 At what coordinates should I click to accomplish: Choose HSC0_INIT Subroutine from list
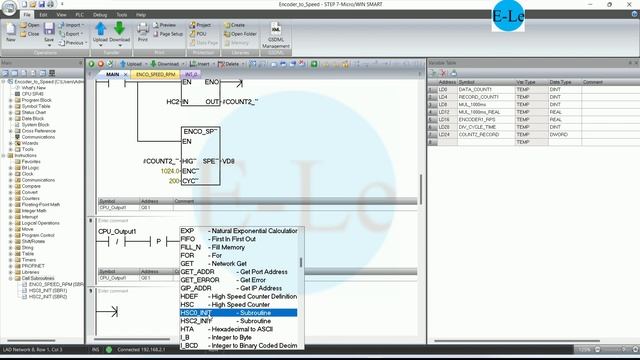click(x=238, y=313)
